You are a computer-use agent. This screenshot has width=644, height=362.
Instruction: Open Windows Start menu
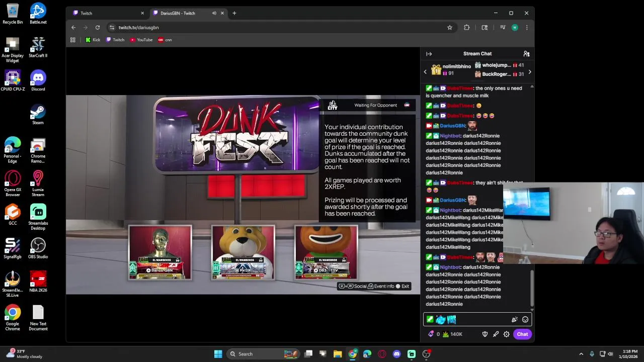tap(218, 354)
